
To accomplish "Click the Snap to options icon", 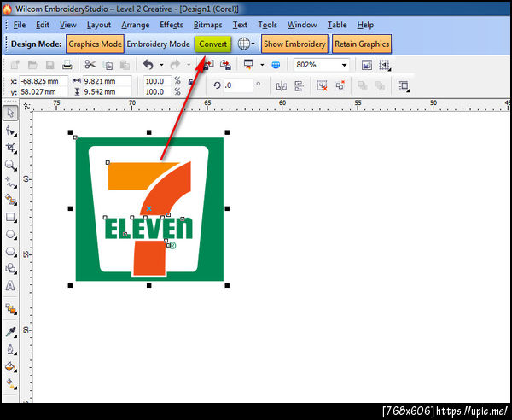I will [385, 65].
